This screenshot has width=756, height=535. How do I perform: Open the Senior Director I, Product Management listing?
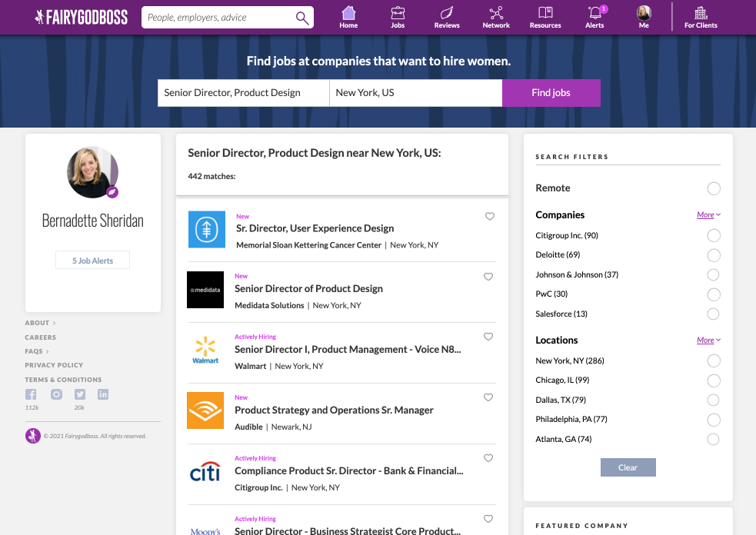click(348, 350)
